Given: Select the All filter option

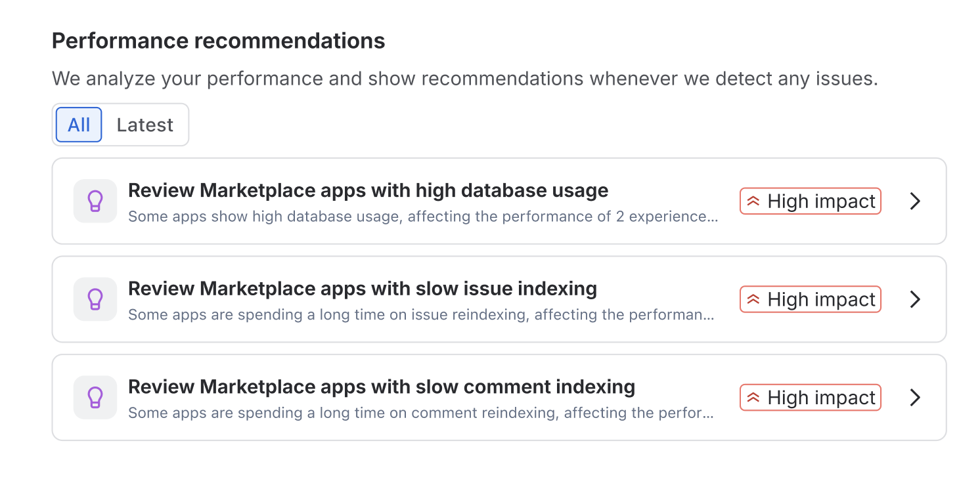Looking at the screenshot, I should tap(78, 125).
